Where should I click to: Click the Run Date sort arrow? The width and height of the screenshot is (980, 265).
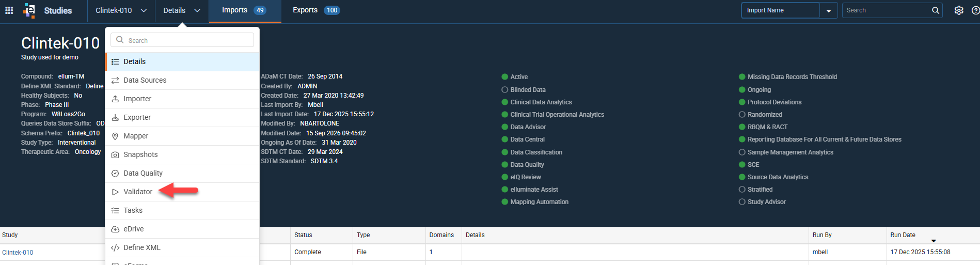(x=934, y=241)
